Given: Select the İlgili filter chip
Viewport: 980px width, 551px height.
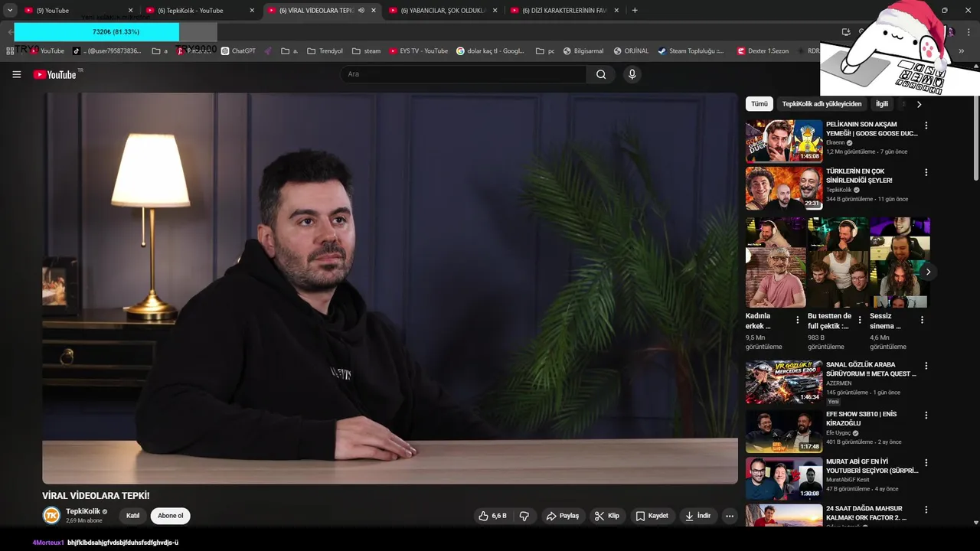Looking at the screenshot, I should [x=882, y=104].
